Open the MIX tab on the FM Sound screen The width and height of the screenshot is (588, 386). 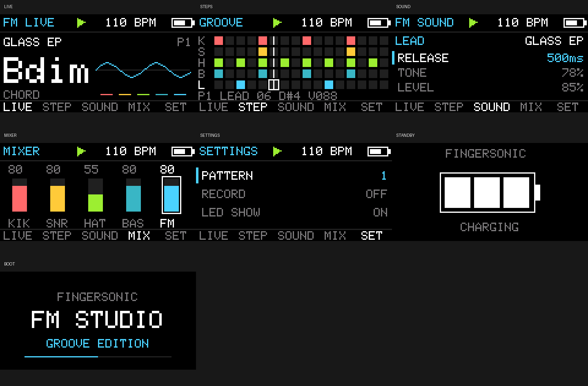point(531,107)
